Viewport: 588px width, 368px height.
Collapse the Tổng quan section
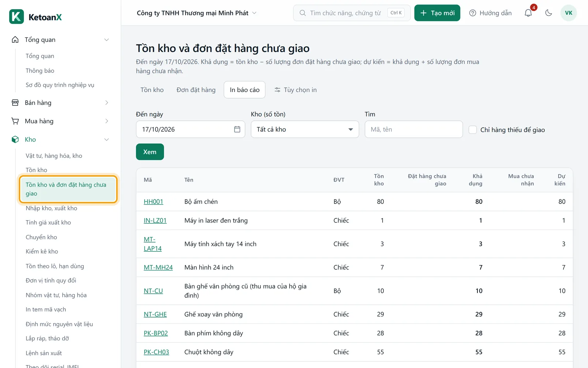[107, 40]
